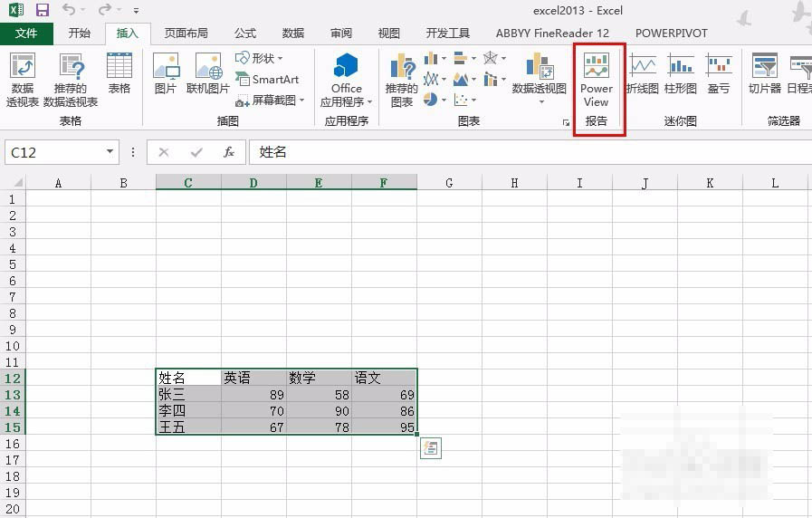Insert a PivotTable (数据透视表)
The height and width of the screenshot is (518, 812).
point(23,80)
